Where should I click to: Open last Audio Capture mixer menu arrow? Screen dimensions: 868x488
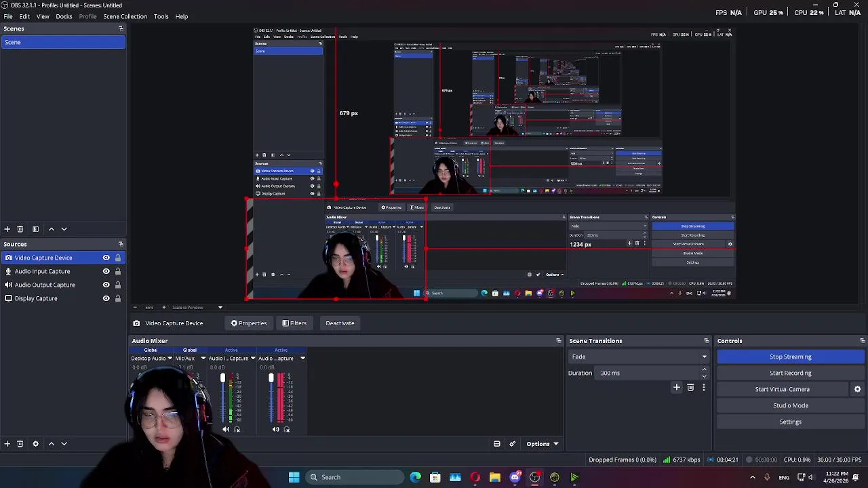pyautogui.click(x=302, y=359)
